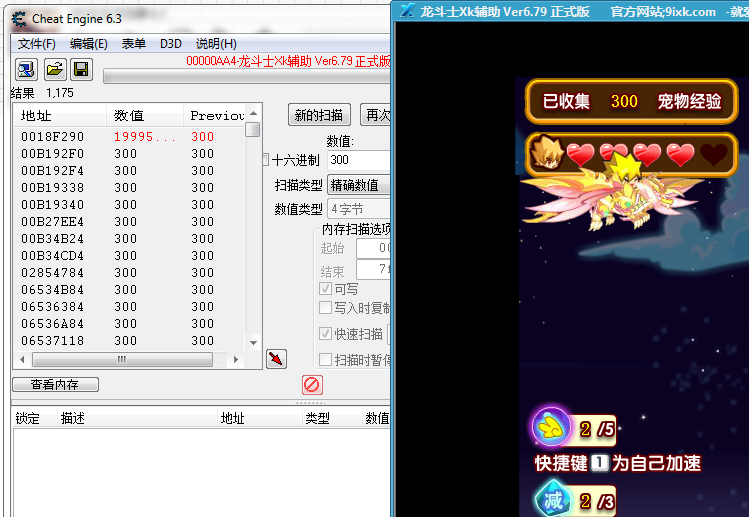Click the player avatar in the hearts bar
The width and height of the screenshot is (749, 517).
547,153
